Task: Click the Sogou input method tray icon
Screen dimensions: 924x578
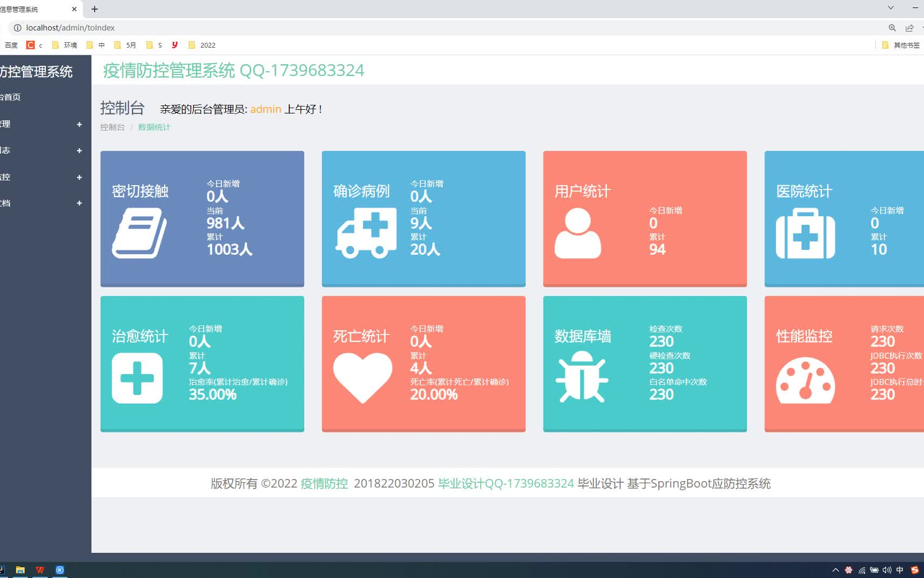Action: tap(915, 570)
